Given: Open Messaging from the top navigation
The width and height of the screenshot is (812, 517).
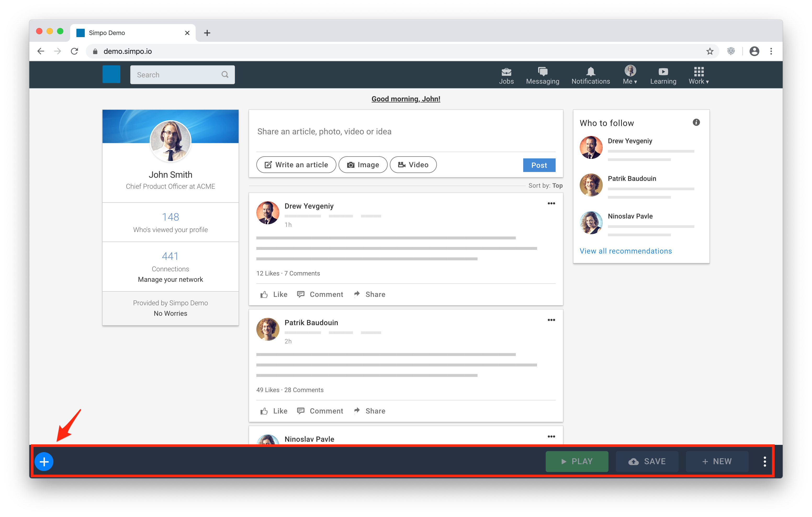Looking at the screenshot, I should tap(542, 76).
